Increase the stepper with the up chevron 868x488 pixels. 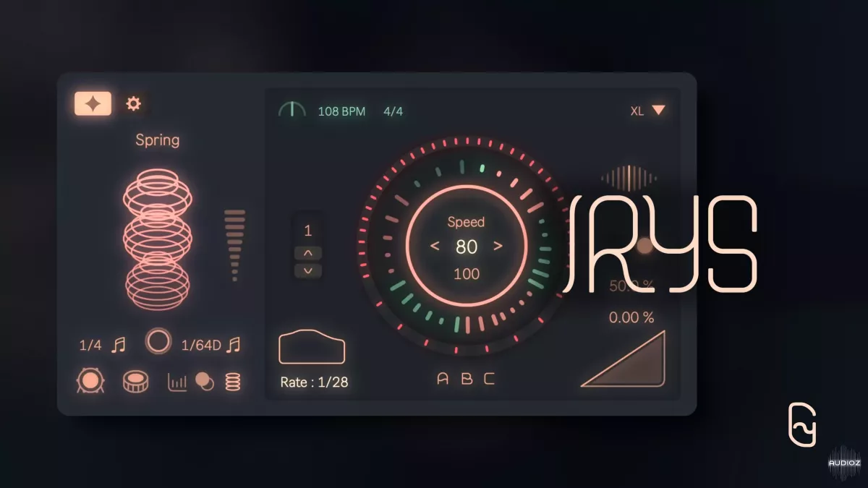click(308, 253)
